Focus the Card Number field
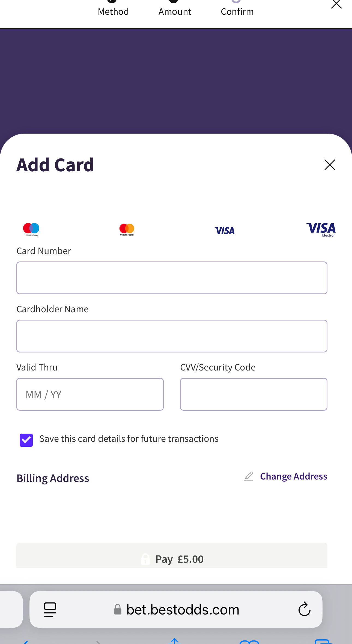 click(172, 278)
